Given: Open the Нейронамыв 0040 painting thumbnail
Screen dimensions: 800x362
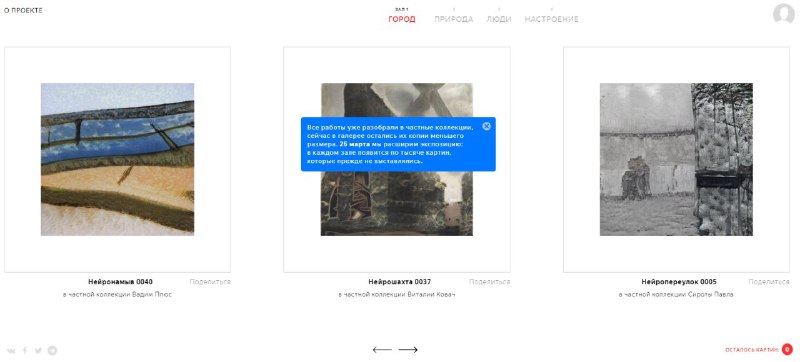Looking at the screenshot, I should tap(117, 159).
